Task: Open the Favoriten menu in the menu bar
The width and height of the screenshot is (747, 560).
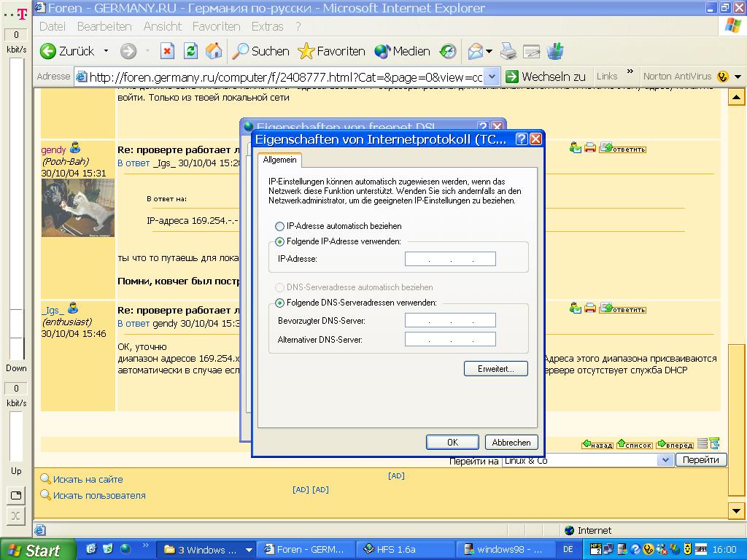Action: (x=216, y=26)
